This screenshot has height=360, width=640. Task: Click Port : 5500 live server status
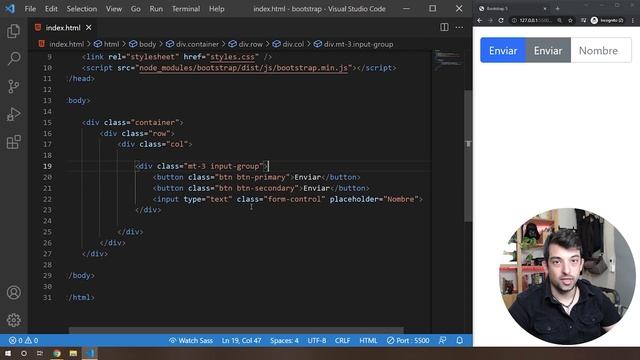click(x=408, y=340)
